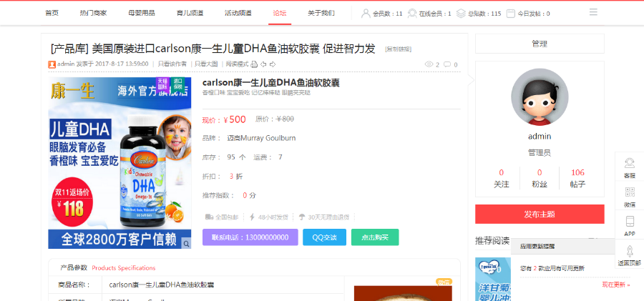Open admin profile avatar in sidebar
Viewport: 644px width, 301px height.
point(540,97)
